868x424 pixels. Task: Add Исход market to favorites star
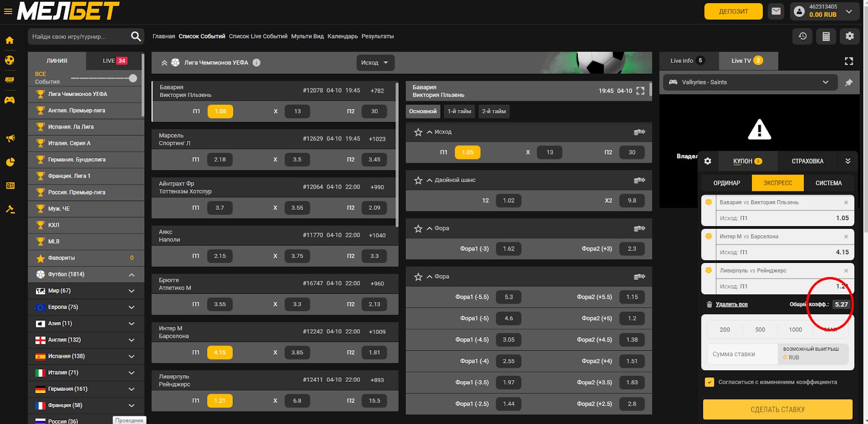[x=418, y=132]
